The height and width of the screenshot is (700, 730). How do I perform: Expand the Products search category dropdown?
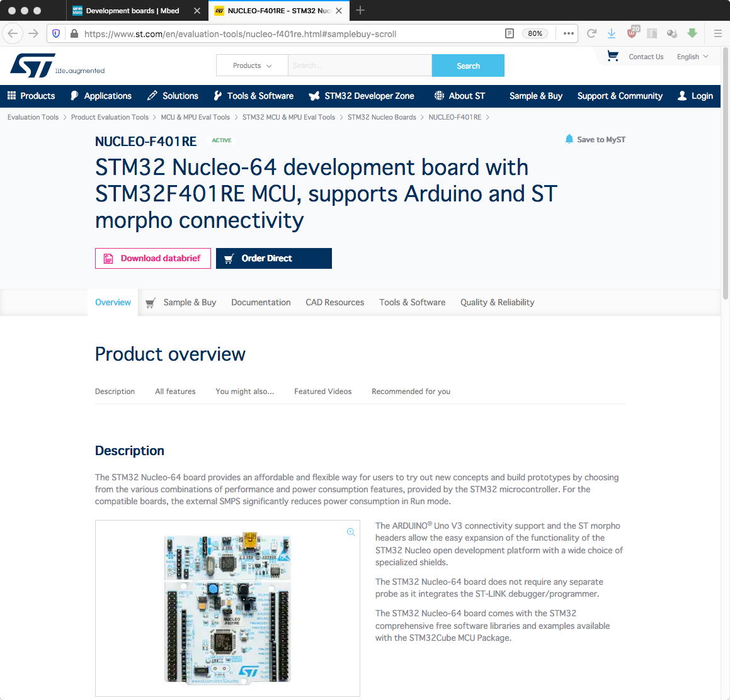point(252,65)
